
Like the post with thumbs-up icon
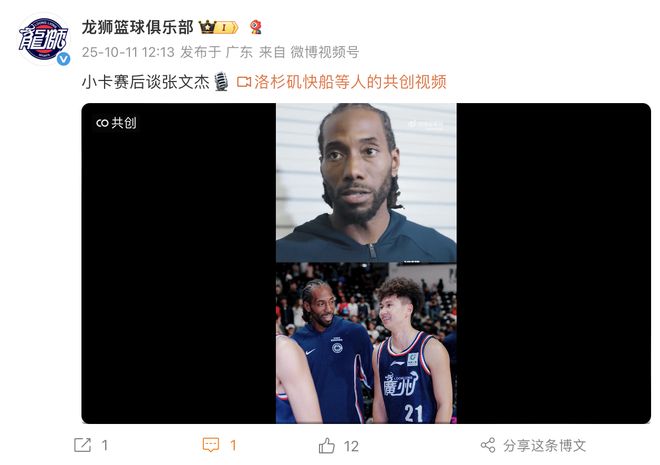point(327,445)
